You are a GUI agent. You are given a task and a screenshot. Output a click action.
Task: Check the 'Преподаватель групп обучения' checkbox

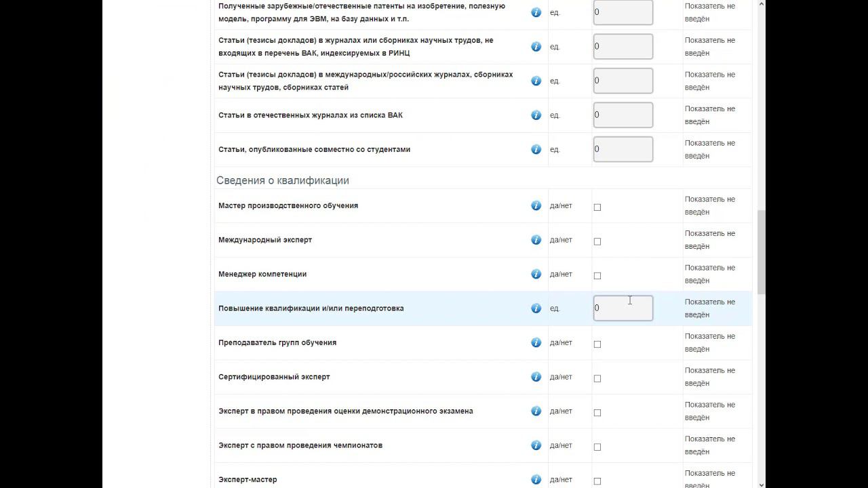tap(597, 344)
